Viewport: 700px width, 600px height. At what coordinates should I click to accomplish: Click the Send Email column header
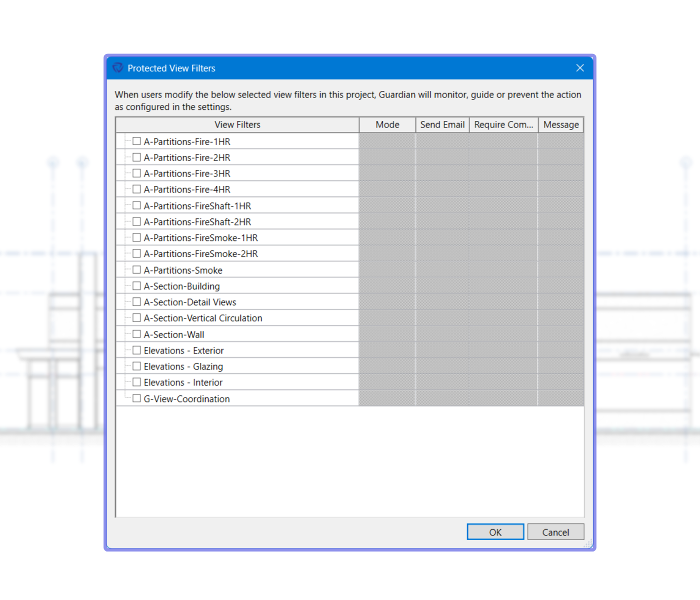click(442, 124)
